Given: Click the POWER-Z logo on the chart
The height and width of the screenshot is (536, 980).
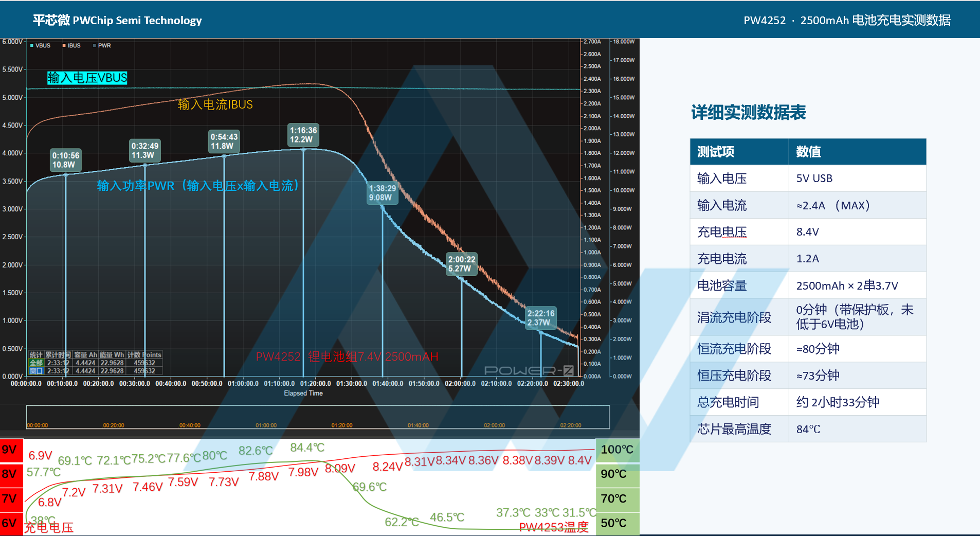Looking at the screenshot, I should click(529, 370).
